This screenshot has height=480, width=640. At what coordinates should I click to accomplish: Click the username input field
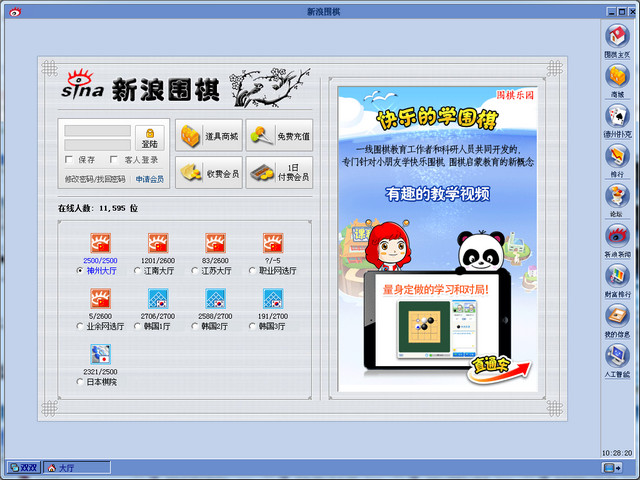[x=98, y=131]
